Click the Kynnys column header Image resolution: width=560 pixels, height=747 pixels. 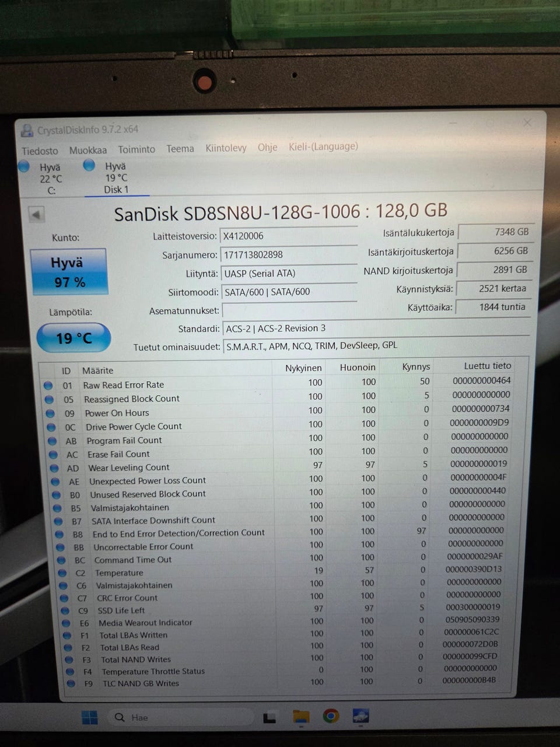coord(416,366)
